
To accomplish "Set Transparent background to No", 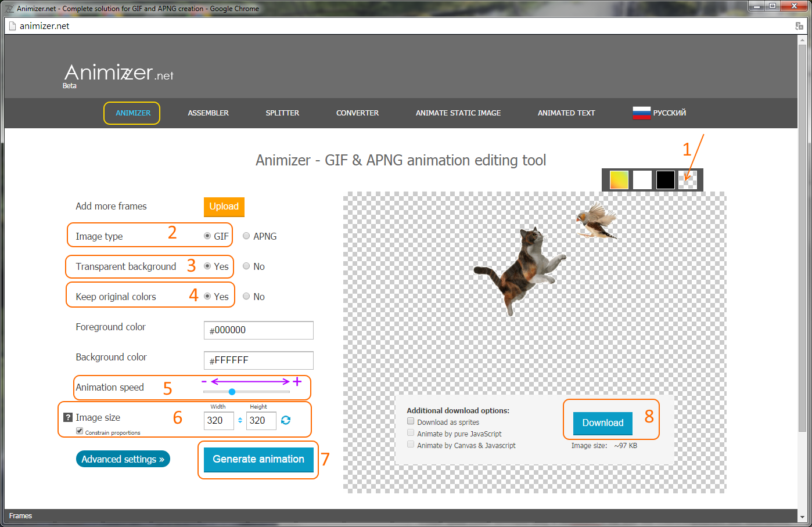I will click(246, 266).
